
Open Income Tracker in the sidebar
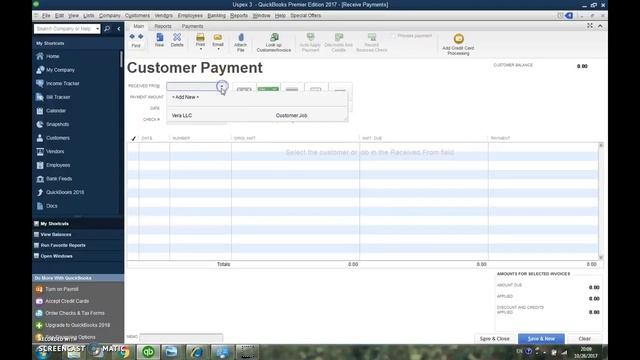tap(62, 83)
